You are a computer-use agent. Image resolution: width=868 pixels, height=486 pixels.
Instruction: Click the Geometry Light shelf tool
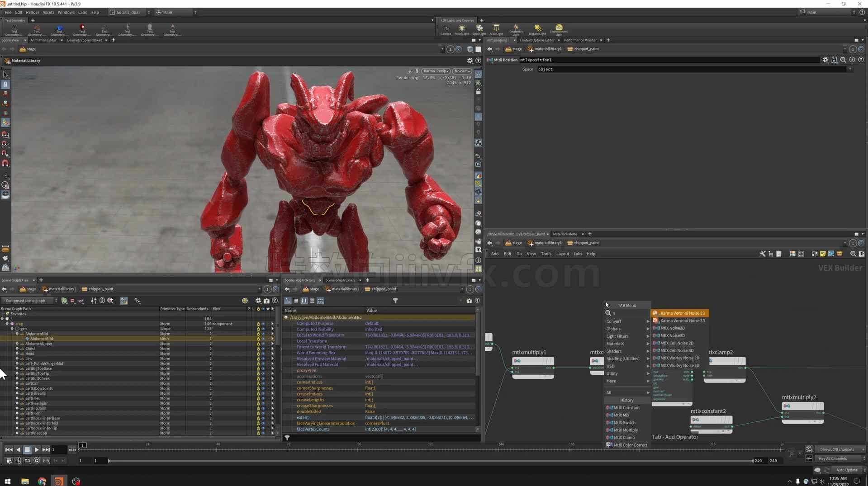516,30
